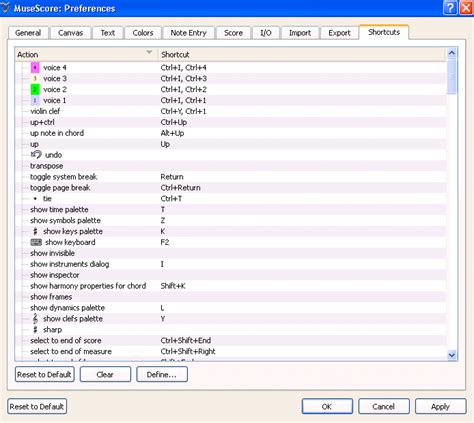Image resolution: width=474 pixels, height=423 pixels.
Task: Click the bottom dialog Reset to Default button
Action: (x=37, y=407)
